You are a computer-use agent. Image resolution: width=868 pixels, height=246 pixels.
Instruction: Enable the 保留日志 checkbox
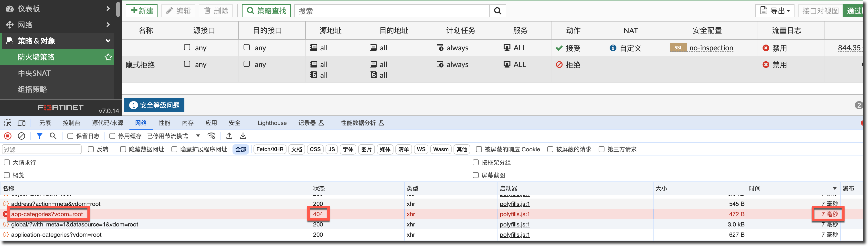pos(70,136)
